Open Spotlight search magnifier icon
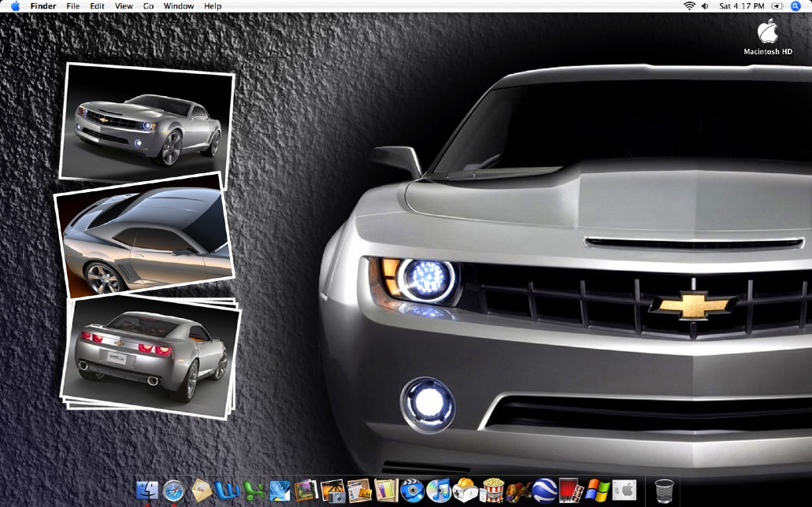The height and width of the screenshot is (507, 812). [x=796, y=6]
